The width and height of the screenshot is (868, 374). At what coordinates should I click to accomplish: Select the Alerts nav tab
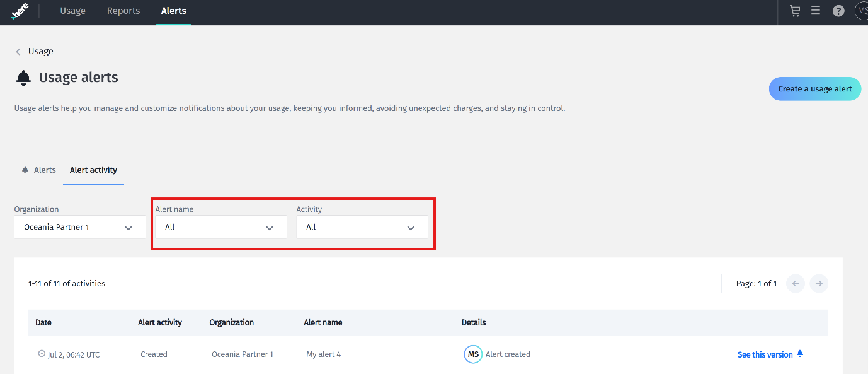click(x=173, y=11)
